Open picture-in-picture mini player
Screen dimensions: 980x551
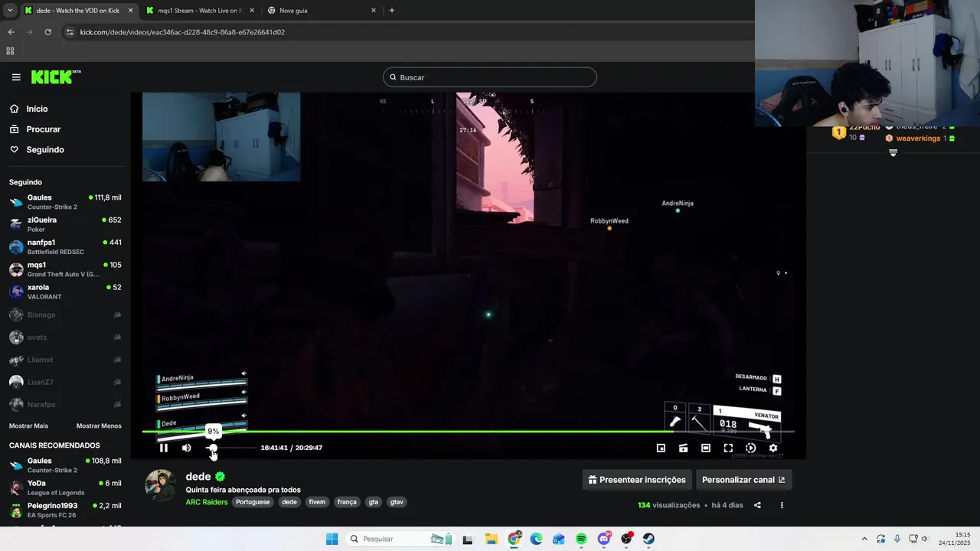661,448
